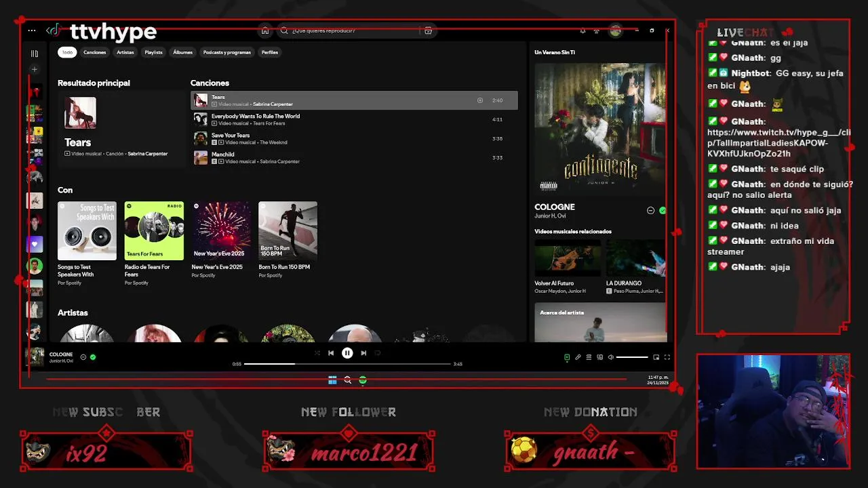Screen dimensions: 868x488
Task: Select the Todo filter chip
Action: pyautogui.click(x=67, y=52)
